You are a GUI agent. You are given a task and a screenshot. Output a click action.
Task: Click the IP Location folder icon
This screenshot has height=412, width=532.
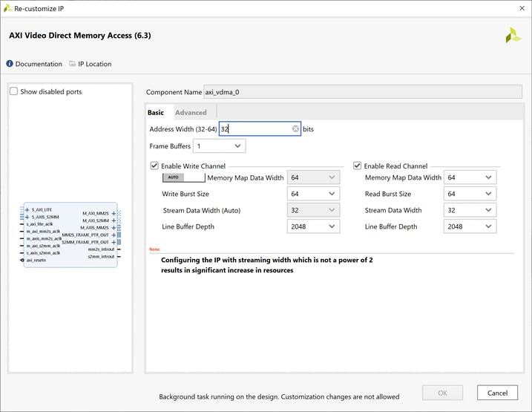[x=72, y=64]
